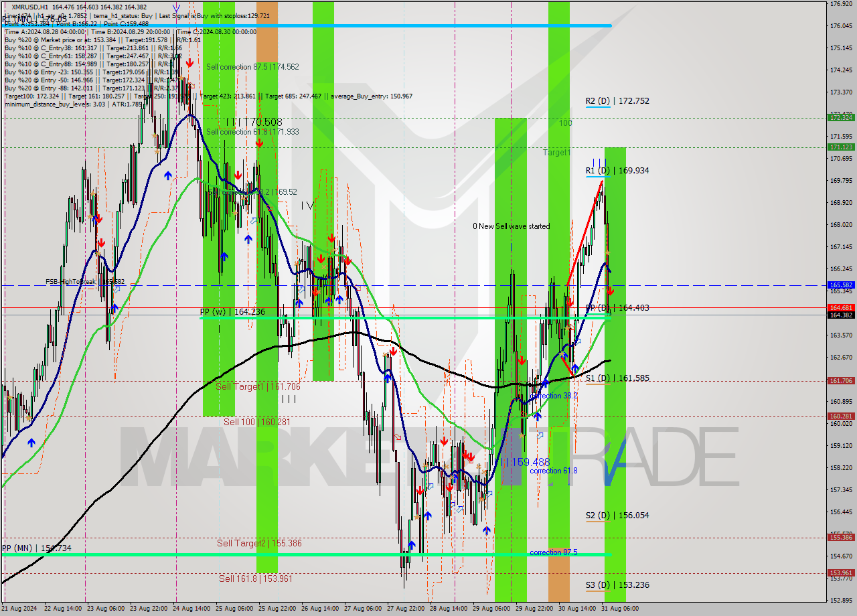Click the red 161.706 axis price tag
Screen dimensions: 857x616
coord(840,381)
